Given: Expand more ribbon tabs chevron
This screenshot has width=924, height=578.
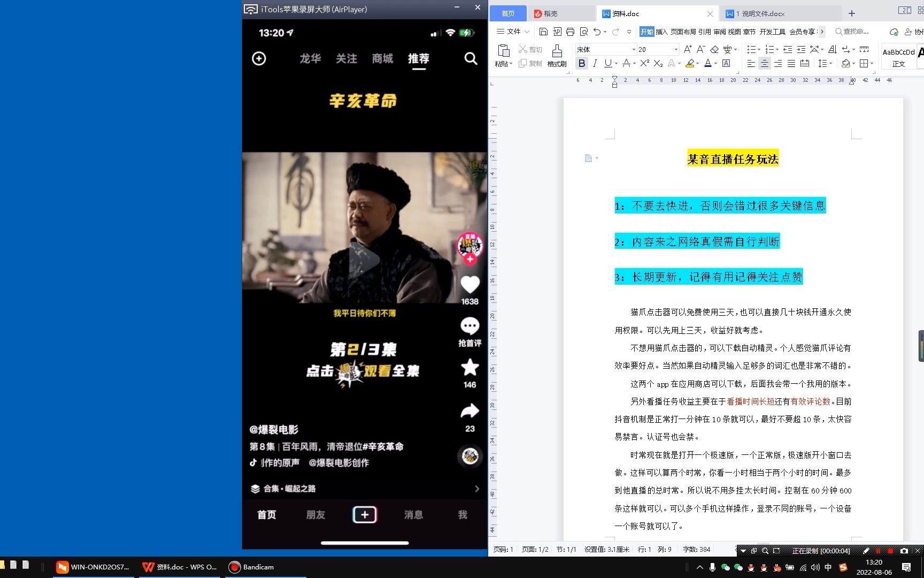Looking at the screenshot, I should pyautogui.click(x=822, y=32).
